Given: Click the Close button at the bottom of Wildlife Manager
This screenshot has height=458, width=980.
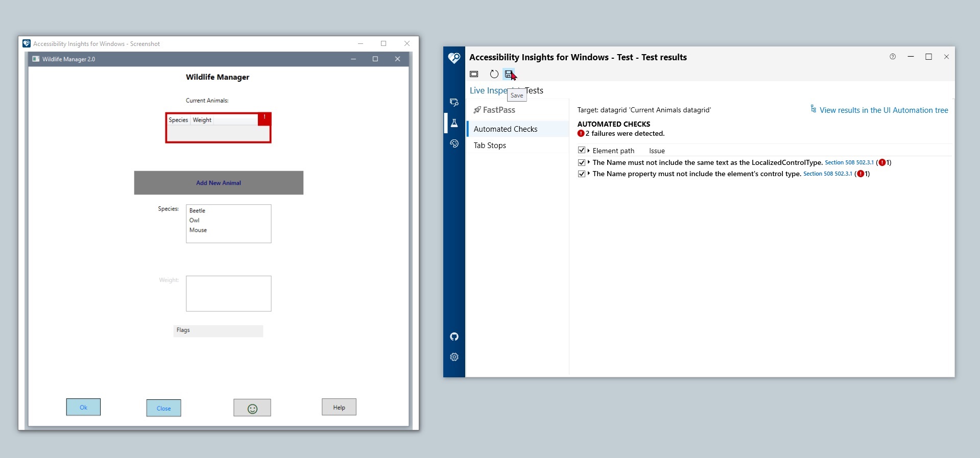Looking at the screenshot, I should click(163, 408).
